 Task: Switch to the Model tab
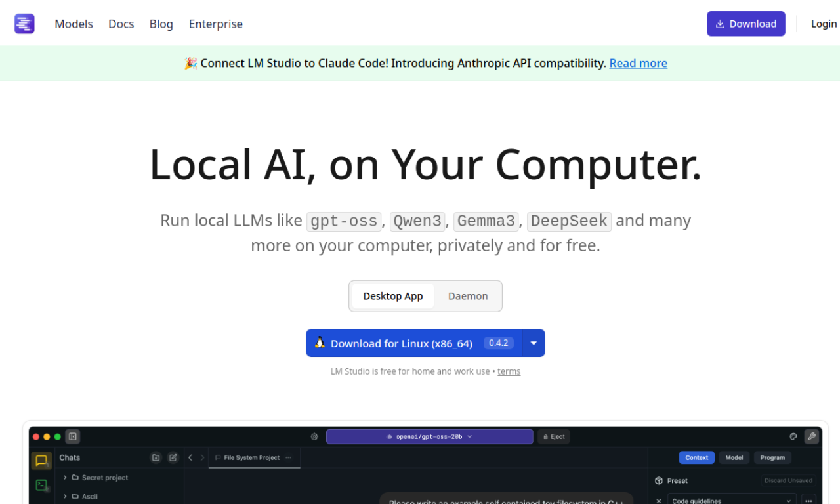click(734, 457)
